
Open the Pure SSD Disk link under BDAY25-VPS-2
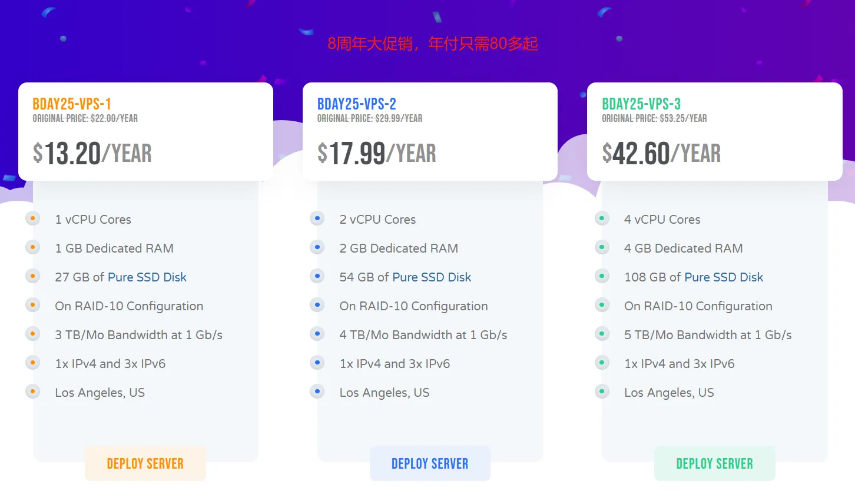(432, 277)
